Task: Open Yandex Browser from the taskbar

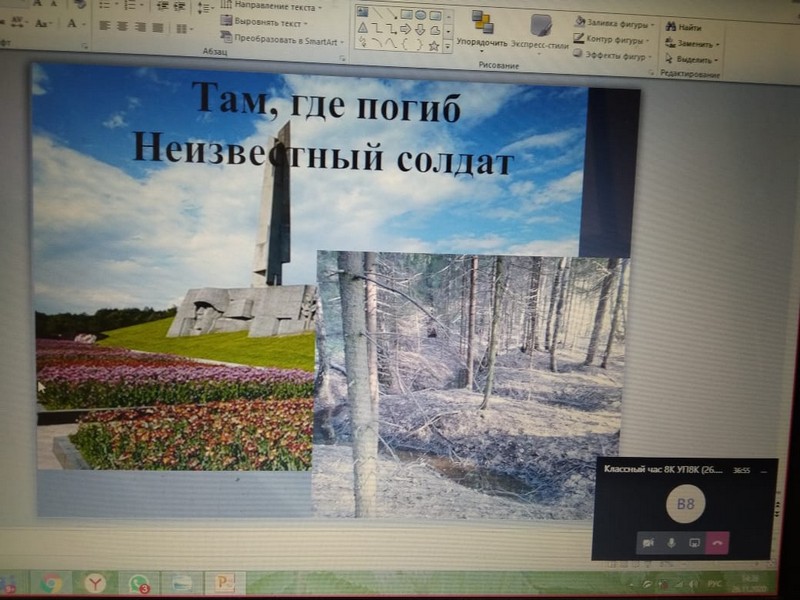Action: pyautogui.click(x=95, y=583)
